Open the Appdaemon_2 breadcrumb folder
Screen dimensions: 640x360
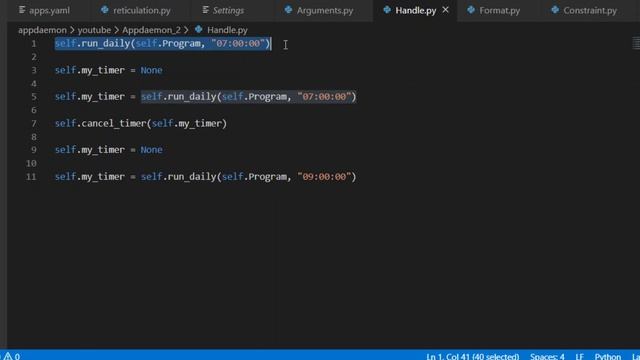click(x=151, y=30)
